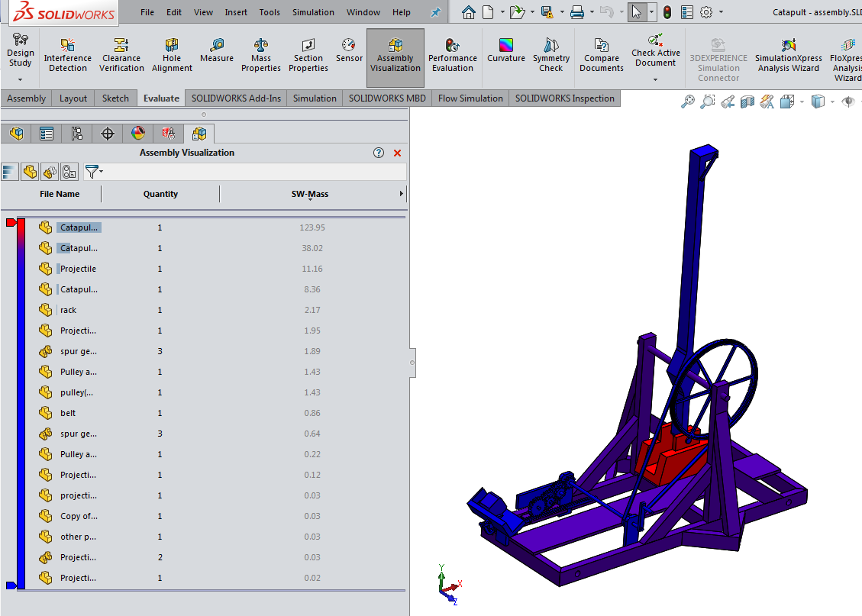Expand Check Active Document dropdown

point(655,79)
